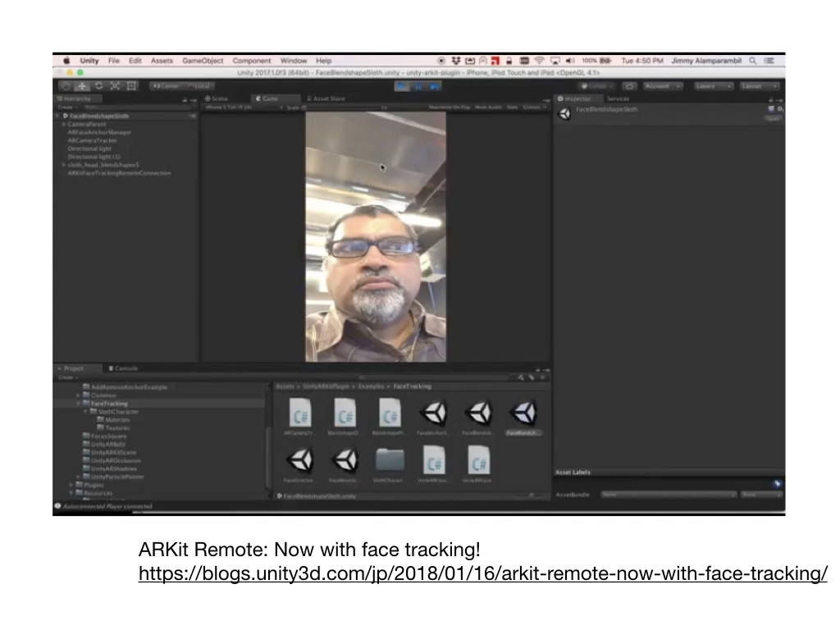840x630 pixels.
Task: Click the Step frame button
Action: coord(434,86)
